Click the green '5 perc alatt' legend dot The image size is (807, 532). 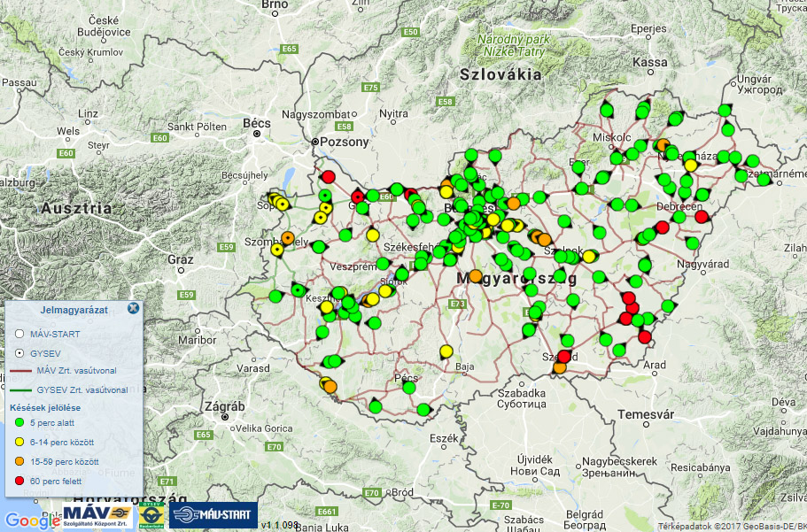tap(19, 422)
